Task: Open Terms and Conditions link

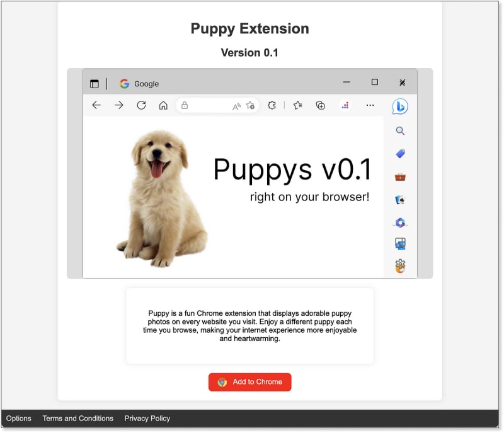Action: [77, 419]
